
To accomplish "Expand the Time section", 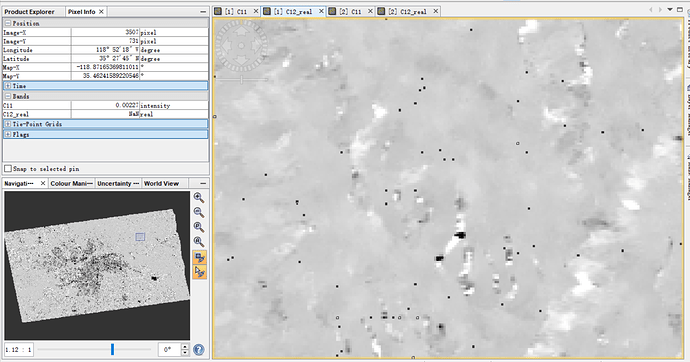I will pos(8,86).
